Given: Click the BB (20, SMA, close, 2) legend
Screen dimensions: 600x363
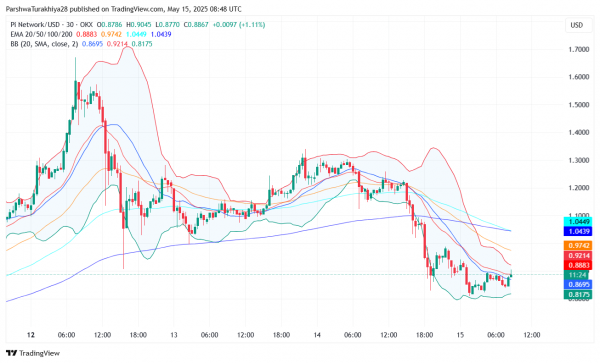Looking at the screenshot, I should pyautogui.click(x=44, y=44).
